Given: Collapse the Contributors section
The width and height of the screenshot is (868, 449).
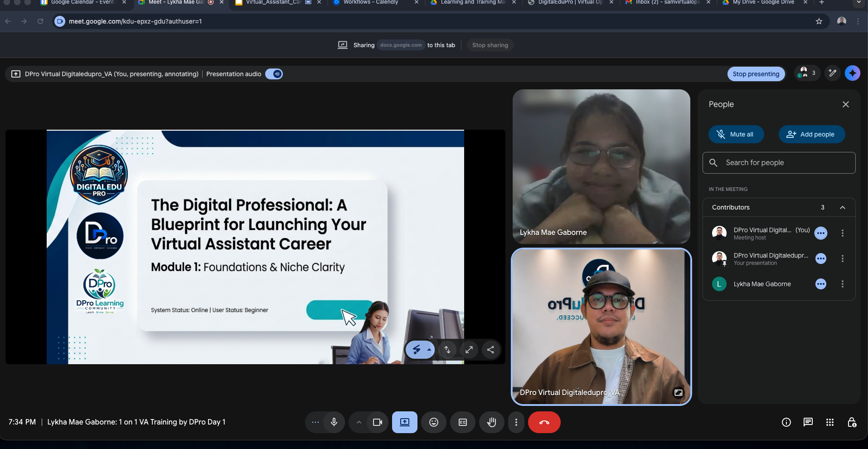Looking at the screenshot, I should (x=843, y=207).
